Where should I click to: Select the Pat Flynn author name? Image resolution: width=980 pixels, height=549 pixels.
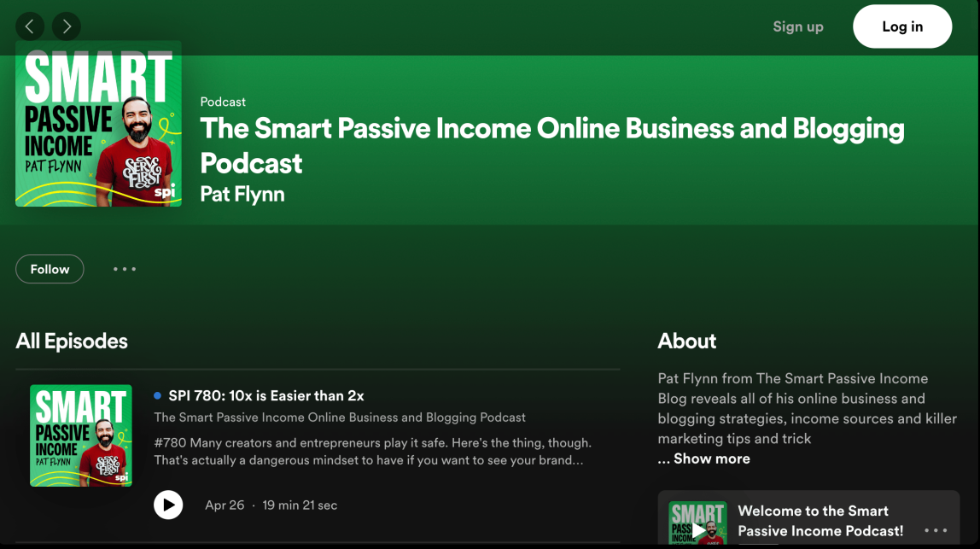pyautogui.click(x=242, y=194)
